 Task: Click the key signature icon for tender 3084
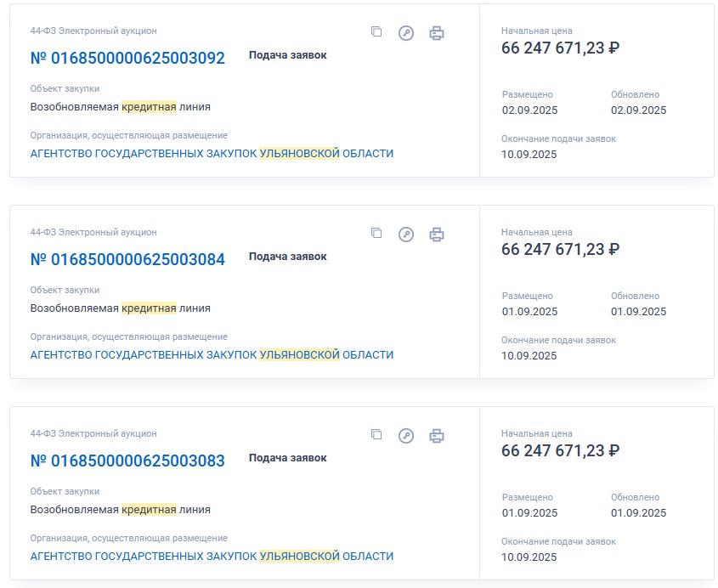point(406,234)
